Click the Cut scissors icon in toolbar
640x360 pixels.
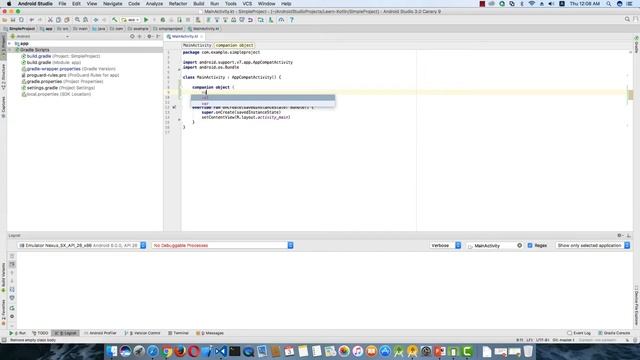[x=50, y=20]
